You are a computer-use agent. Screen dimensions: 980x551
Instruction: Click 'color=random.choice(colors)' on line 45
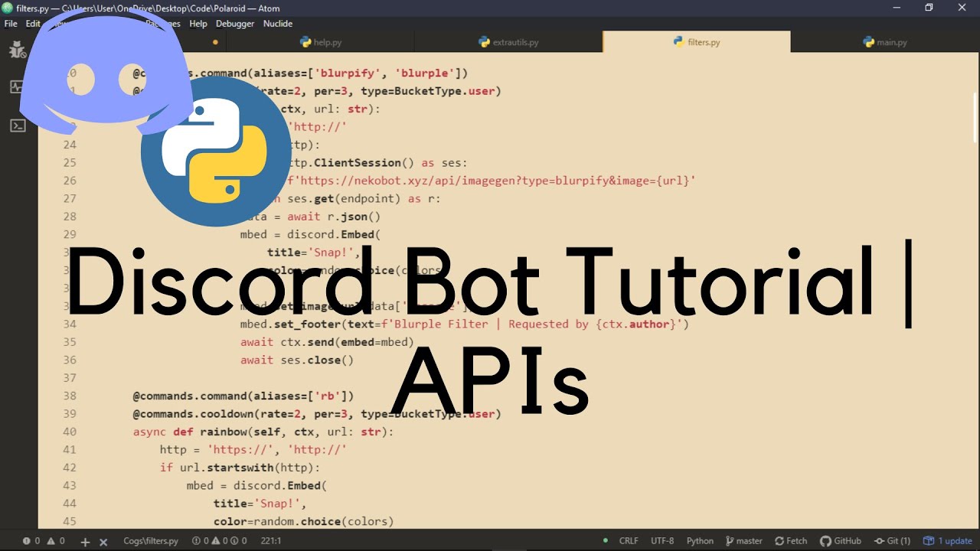(304, 521)
